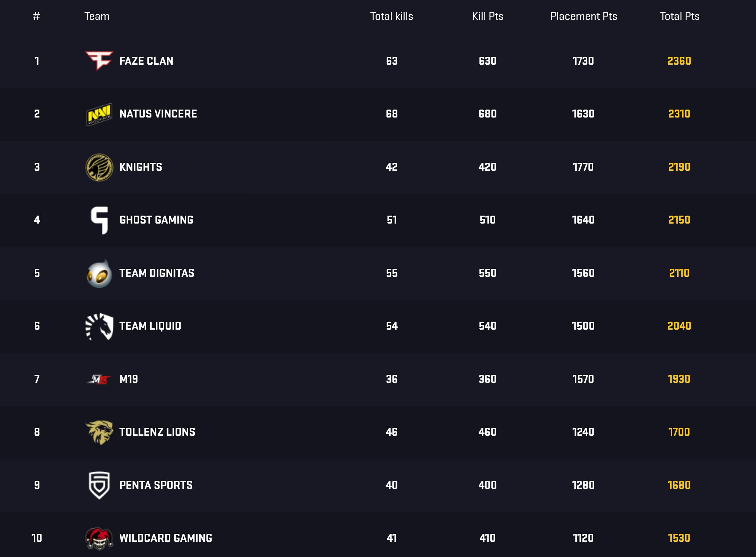Click the Team column header
The image size is (756, 557).
point(97,16)
